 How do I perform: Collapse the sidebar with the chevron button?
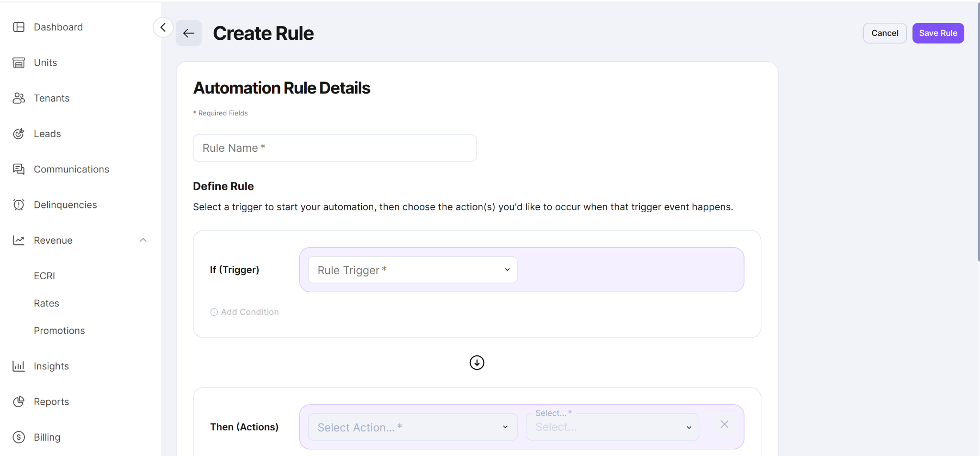tap(163, 27)
